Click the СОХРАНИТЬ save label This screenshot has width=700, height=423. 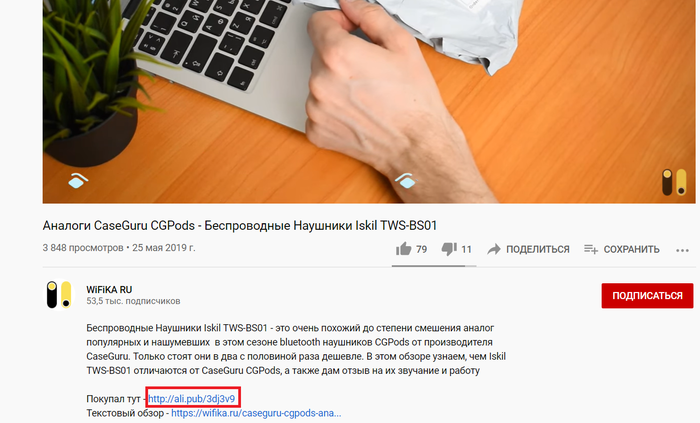[x=631, y=249]
